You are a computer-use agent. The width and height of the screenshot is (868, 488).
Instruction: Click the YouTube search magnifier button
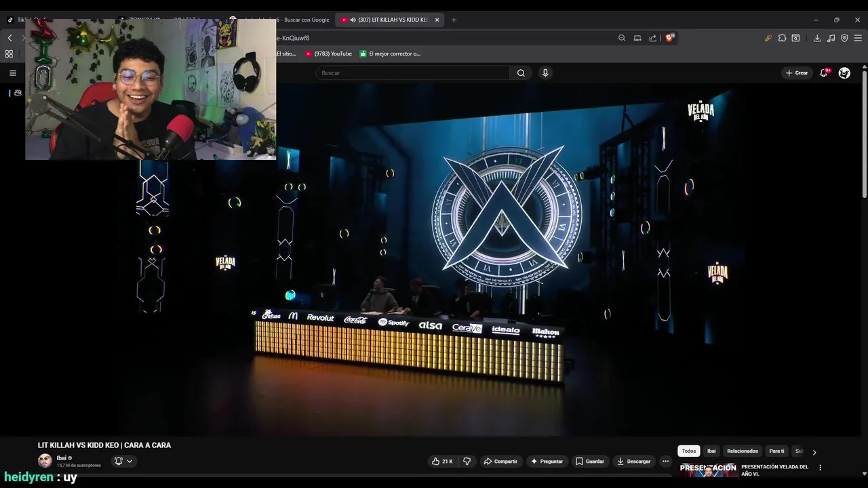click(x=521, y=73)
